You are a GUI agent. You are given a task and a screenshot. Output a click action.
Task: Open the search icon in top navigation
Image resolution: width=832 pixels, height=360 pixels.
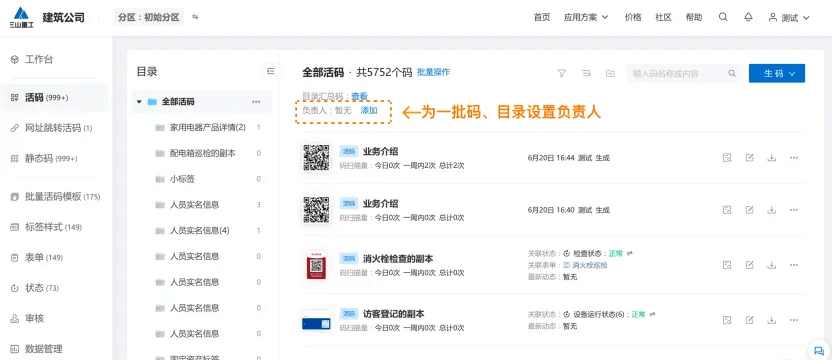point(723,17)
